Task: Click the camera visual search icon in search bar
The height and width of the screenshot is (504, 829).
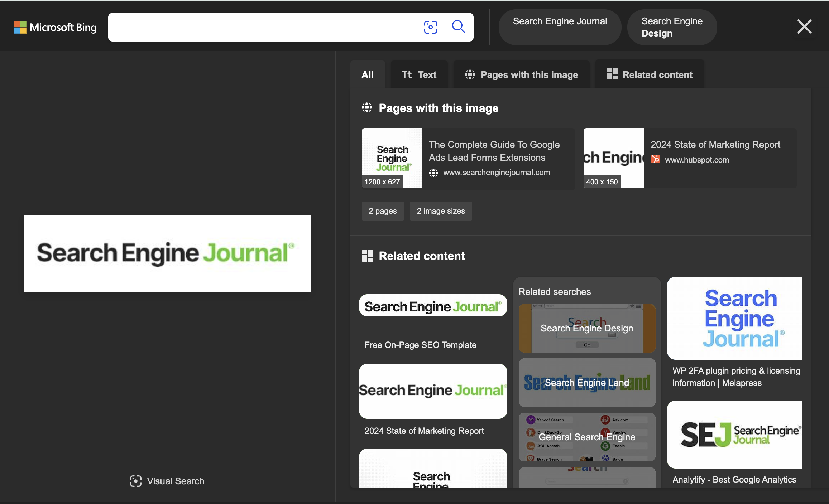Action: 430,27
